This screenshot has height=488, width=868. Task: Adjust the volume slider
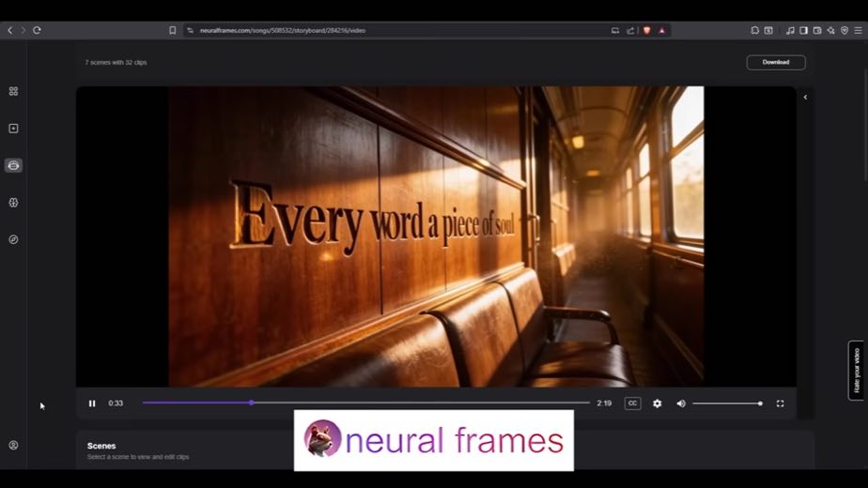coord(727,404)
